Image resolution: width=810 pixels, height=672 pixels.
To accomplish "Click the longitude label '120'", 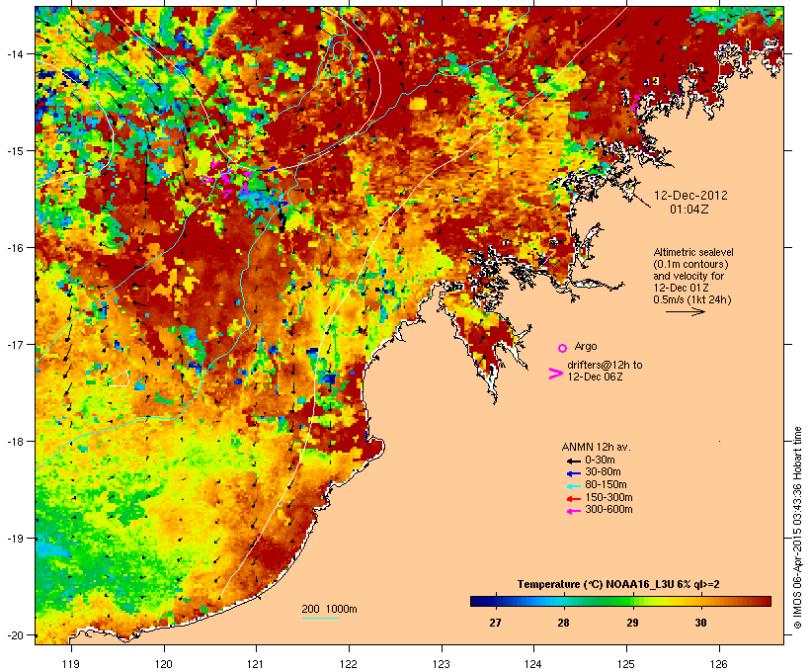I will coord(164,664).
